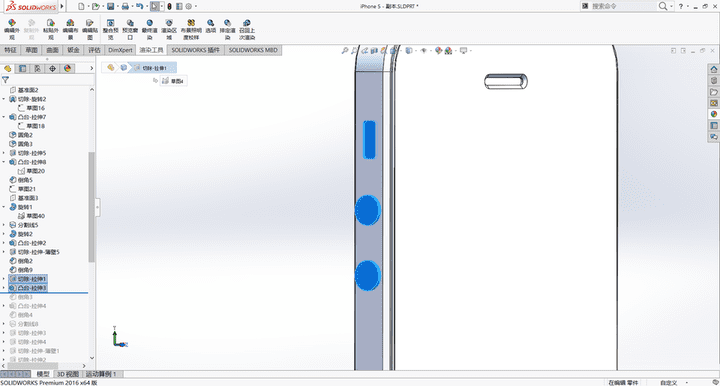Switch to the SOLIDWORKS 插件 tab

pos(196,50)
